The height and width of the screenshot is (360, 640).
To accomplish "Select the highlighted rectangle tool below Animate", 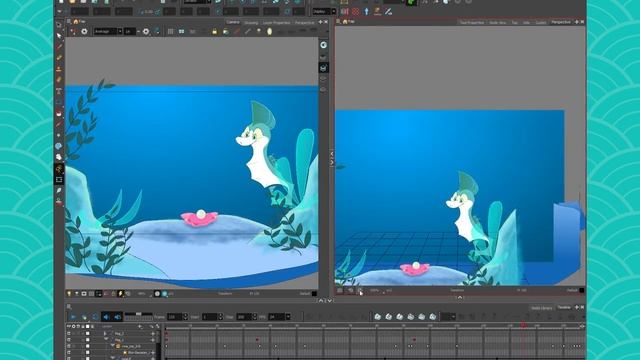I will pos(59,180).
